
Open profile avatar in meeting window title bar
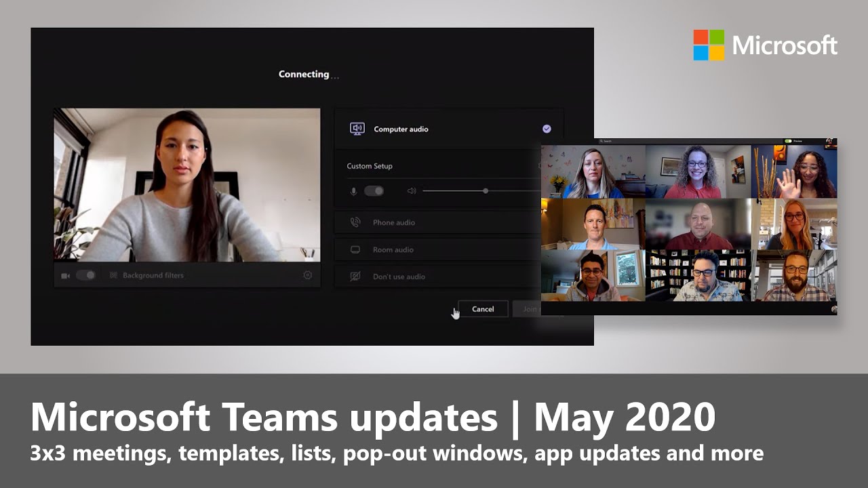click(x=829, y=141)
